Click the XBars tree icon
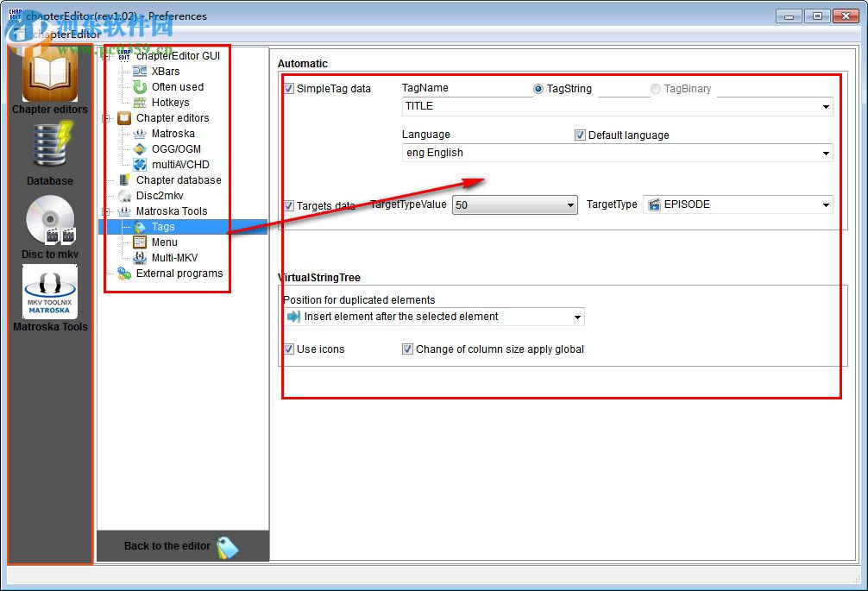This screenshot has width=868, height=591. pyautogui.click(x=140, y=72)
